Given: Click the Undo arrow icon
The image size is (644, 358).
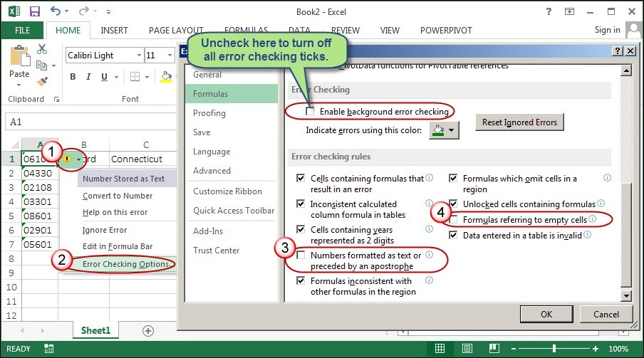Looking at the screenshot, I should point(55,11).
